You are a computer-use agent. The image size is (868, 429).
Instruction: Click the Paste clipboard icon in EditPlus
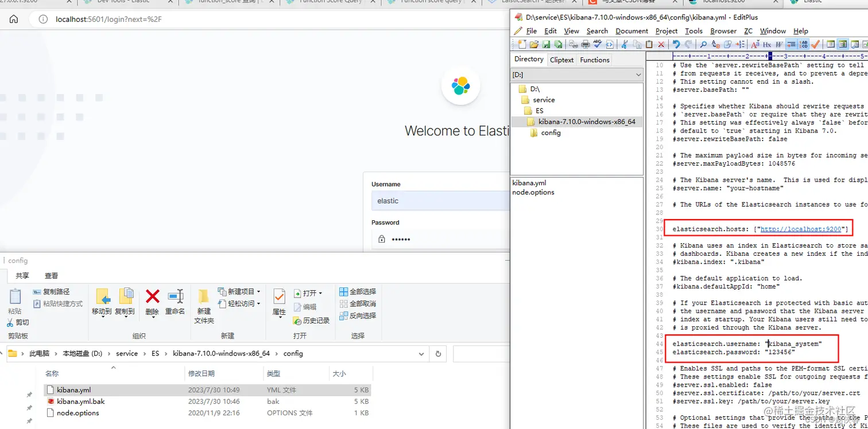coord(649,44)
